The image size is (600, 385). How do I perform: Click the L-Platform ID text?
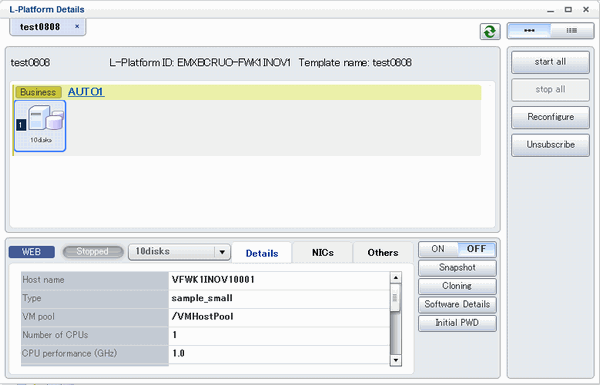pos(200,62)
